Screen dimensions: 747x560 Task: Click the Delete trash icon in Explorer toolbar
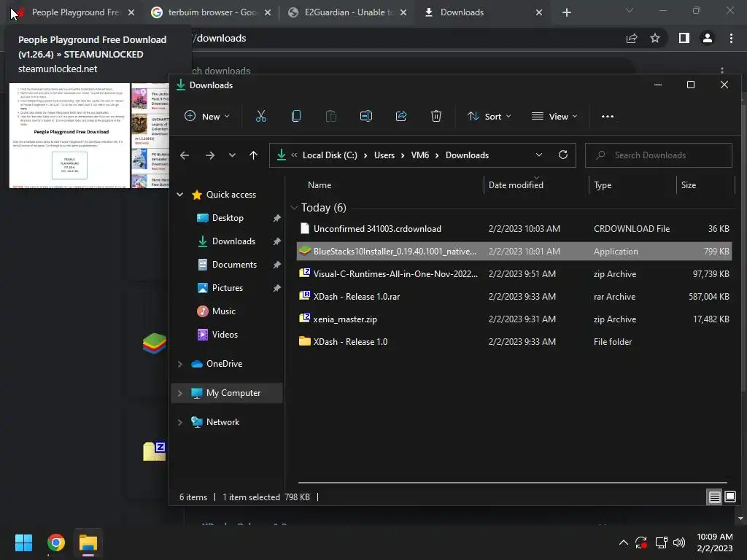click(x=436, y=116)
